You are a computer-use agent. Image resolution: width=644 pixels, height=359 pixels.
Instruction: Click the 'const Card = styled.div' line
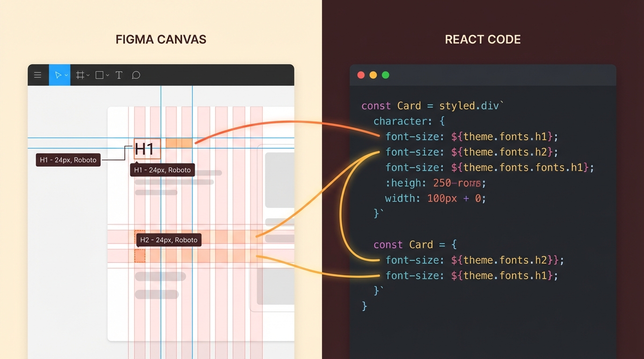431,106
